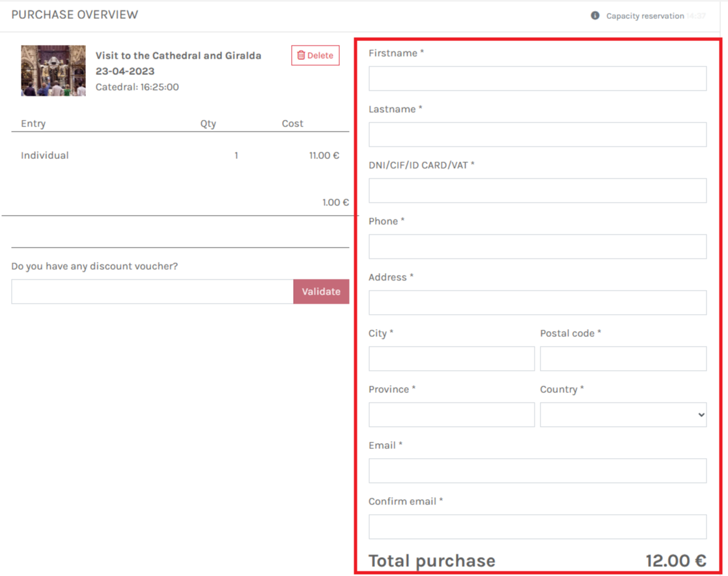Select the Confirm email field
This screenshot has width=728, height=576.
pos(538,526)
